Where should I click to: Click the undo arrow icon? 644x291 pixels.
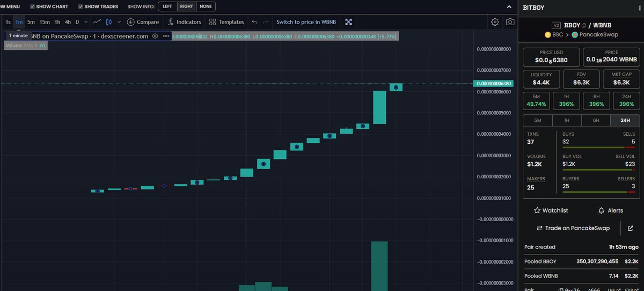[x=254, y=22]
